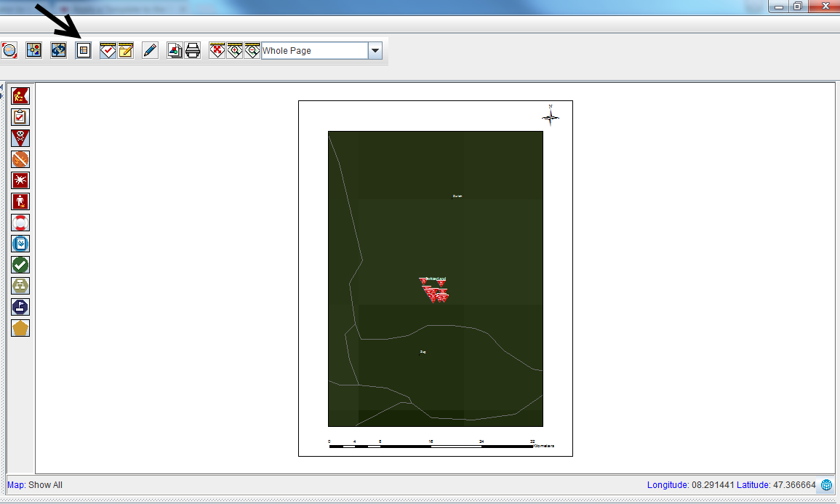Screen dimensions: 840x504
Task: Select the white starburst explosion icon
Action: 21,180
